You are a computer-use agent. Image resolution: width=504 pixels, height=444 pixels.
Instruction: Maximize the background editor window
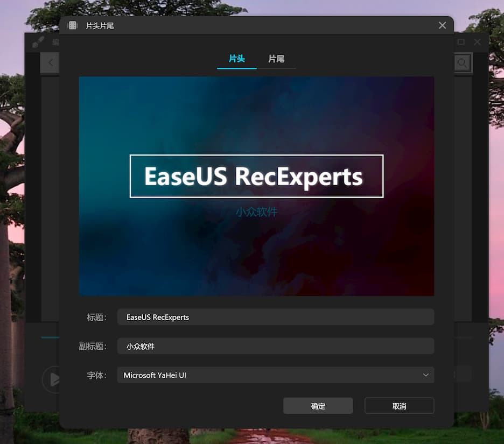pyautogui.click(x=461, y=42)
